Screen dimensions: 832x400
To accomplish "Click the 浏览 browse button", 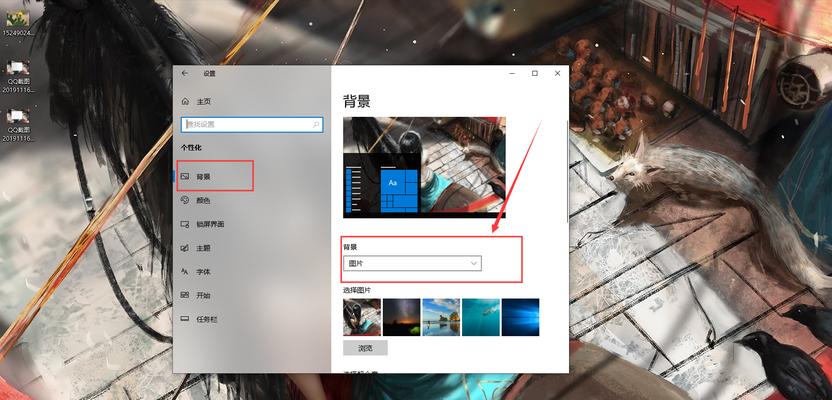I will (x=366, y=349).
